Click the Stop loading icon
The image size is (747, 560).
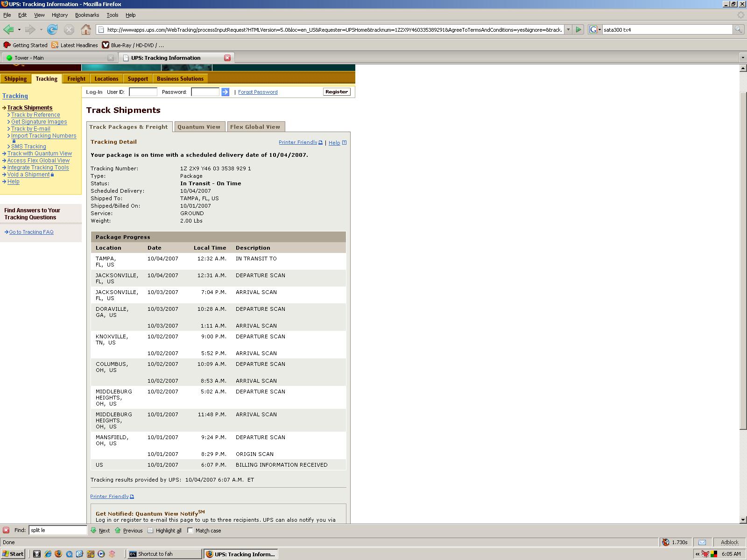69,30
